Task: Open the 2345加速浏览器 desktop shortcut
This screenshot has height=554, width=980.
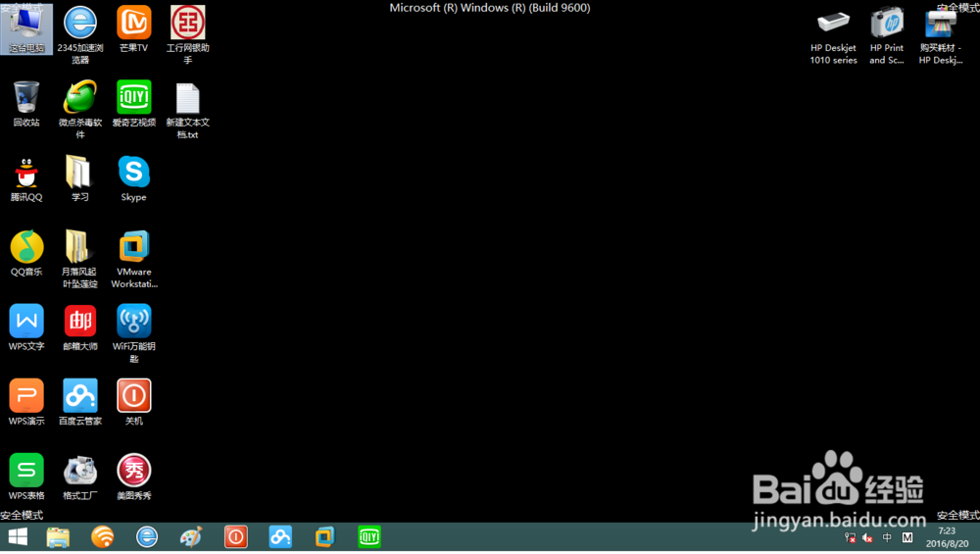Action: pyautogui.click(x=80, y=34)
